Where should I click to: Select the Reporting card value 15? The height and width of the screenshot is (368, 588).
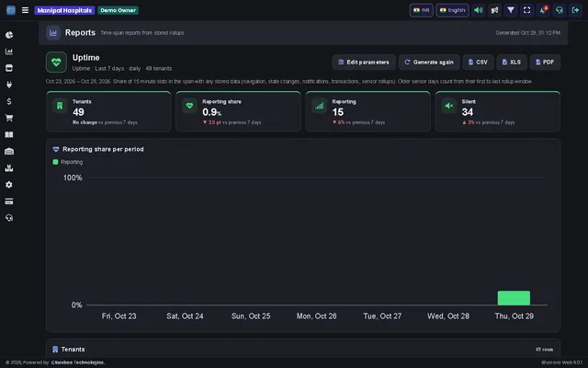point(337,112)
